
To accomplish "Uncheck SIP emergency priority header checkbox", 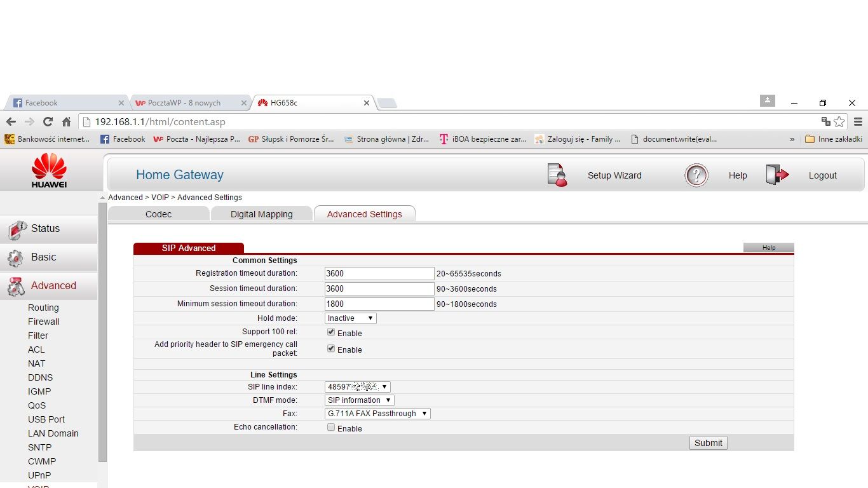I will [x=331, y=349].
